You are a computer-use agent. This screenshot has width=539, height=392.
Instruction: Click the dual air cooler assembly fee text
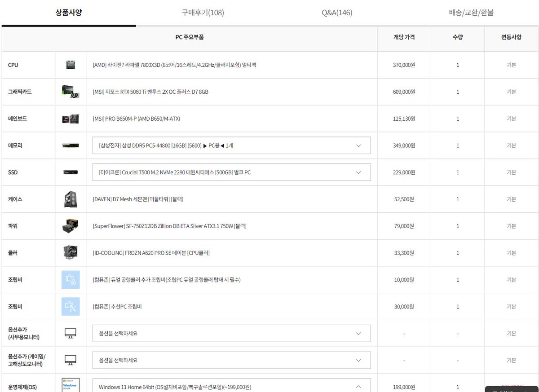coord(167,280)
